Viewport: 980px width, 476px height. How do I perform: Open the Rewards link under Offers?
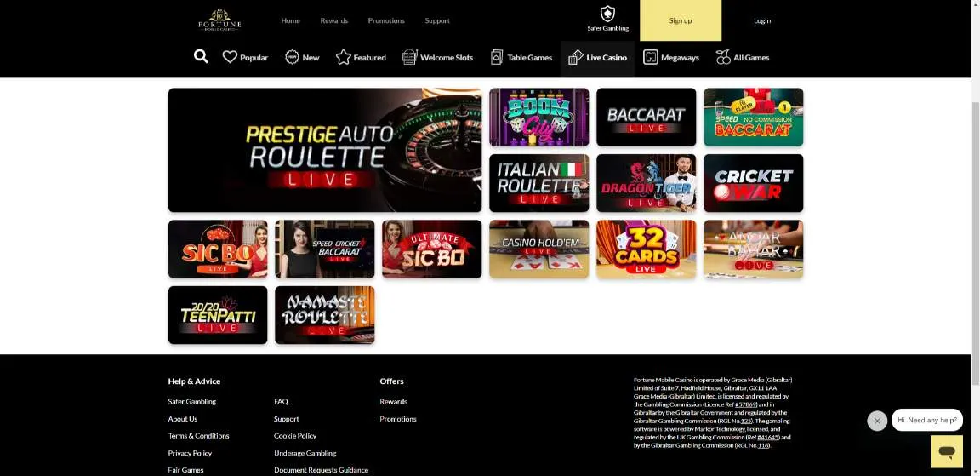394,402
